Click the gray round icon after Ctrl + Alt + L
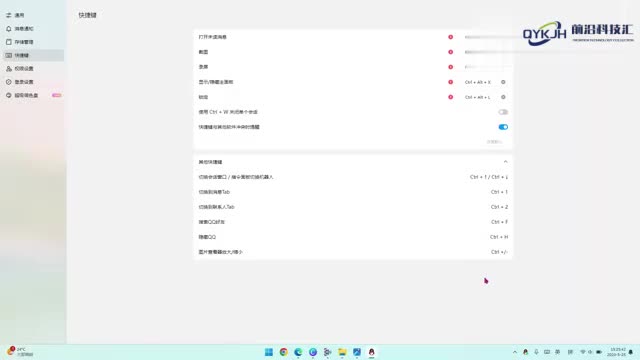The width and height of the screenshot is (640, 360). pos(503,97)
